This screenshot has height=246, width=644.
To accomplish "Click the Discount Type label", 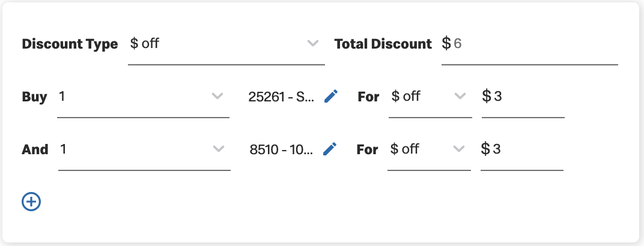I will pyautogui.click(x=70, y=44).
